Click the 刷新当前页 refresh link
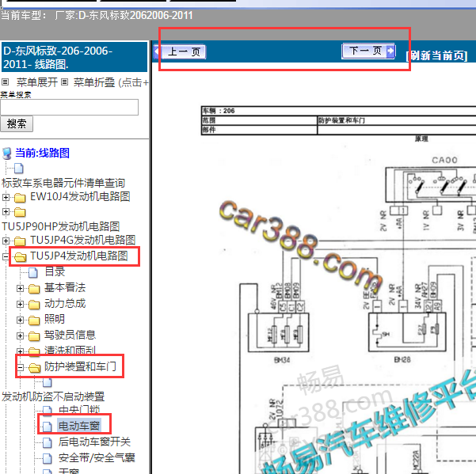Viewport: 476px width, 474px height. pos(436,55)
